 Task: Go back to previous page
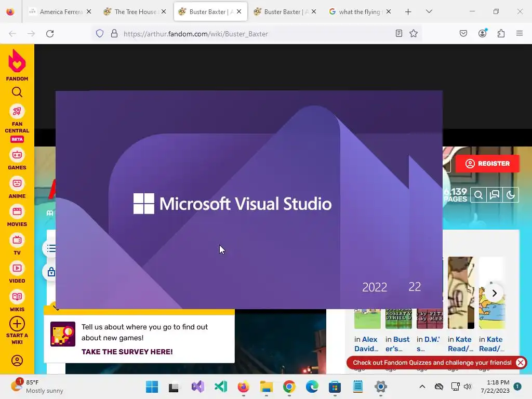click(12, 34)
